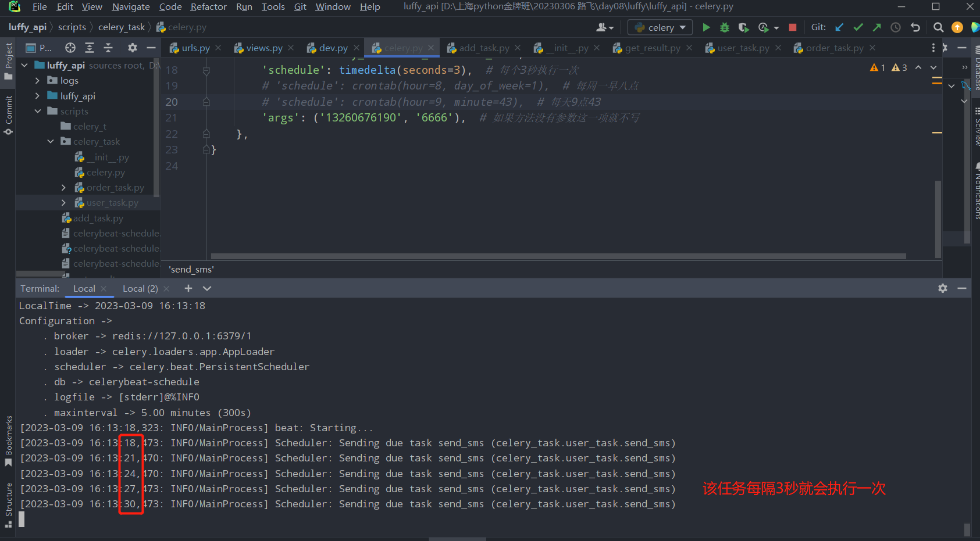Jump to next highlighted error arrow
The image size is (980, 541).
pos(933,67)
